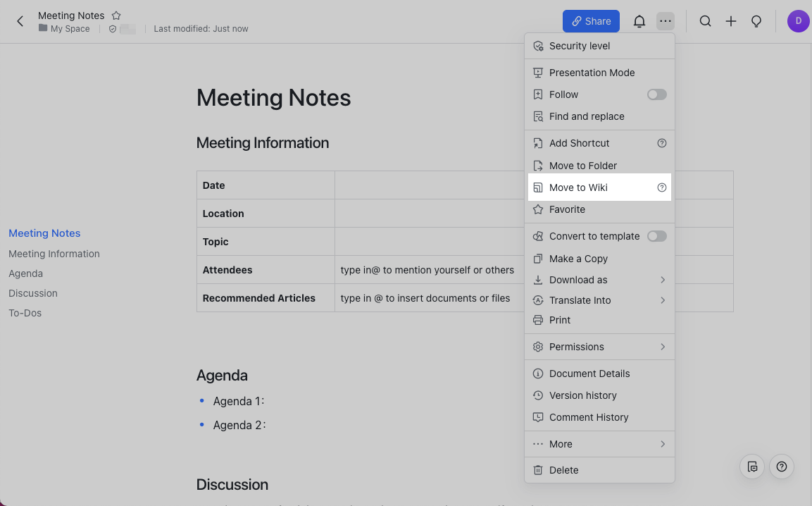The height and width of the screenshot is (506, 812).
Task: Open the notifications bell
Action: click(x=639, y=21)
